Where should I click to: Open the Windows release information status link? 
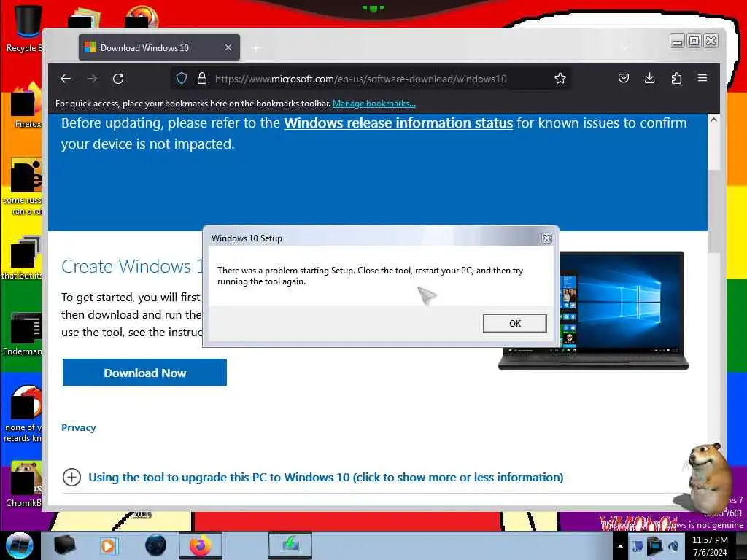398,122
